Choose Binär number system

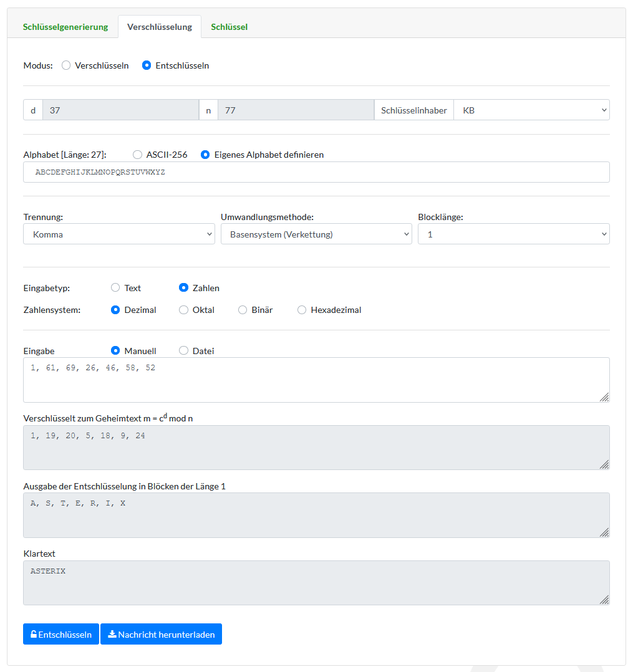click(243, 310)
